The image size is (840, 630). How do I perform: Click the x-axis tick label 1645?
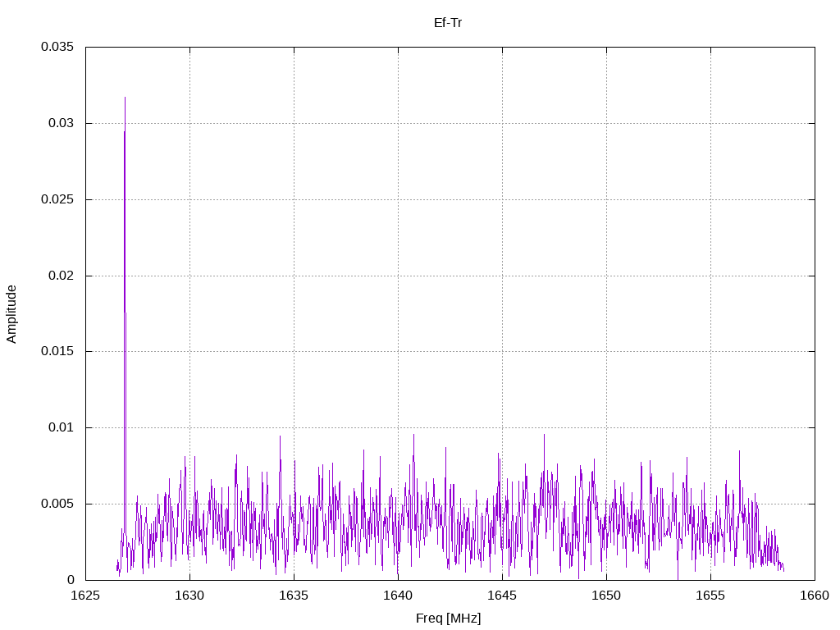(503, 596)
